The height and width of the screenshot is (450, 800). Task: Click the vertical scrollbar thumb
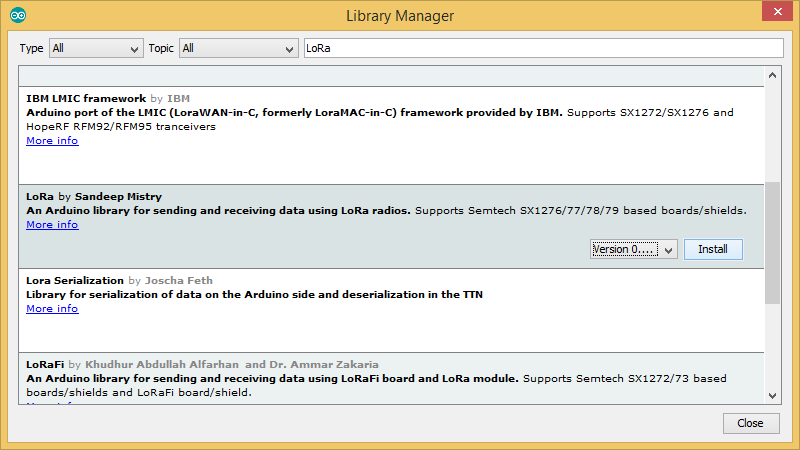772,243
